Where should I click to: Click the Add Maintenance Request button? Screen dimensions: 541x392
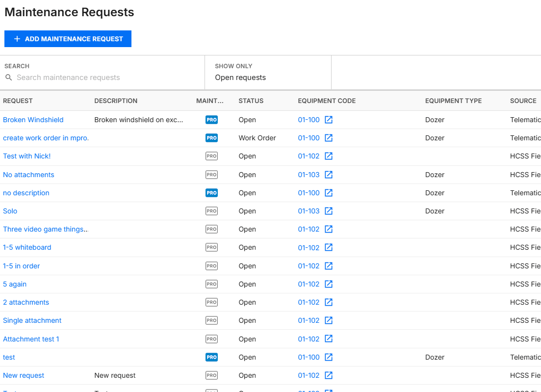pos(68,39)
